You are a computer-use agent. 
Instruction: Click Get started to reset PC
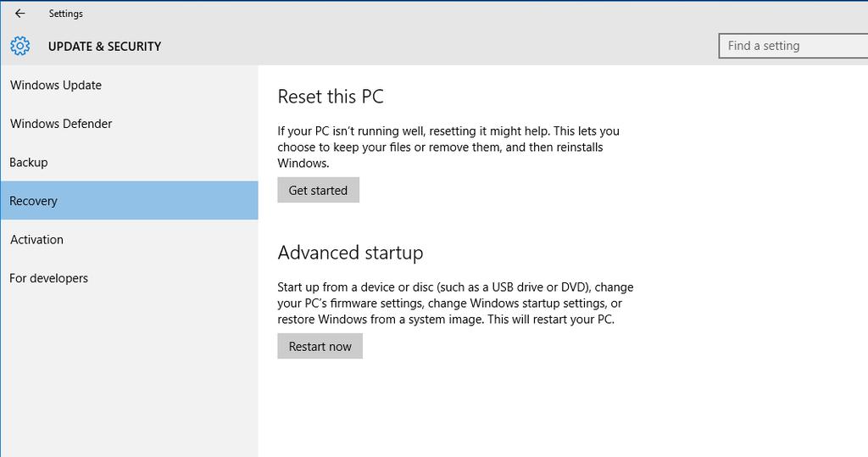point(319,190)
